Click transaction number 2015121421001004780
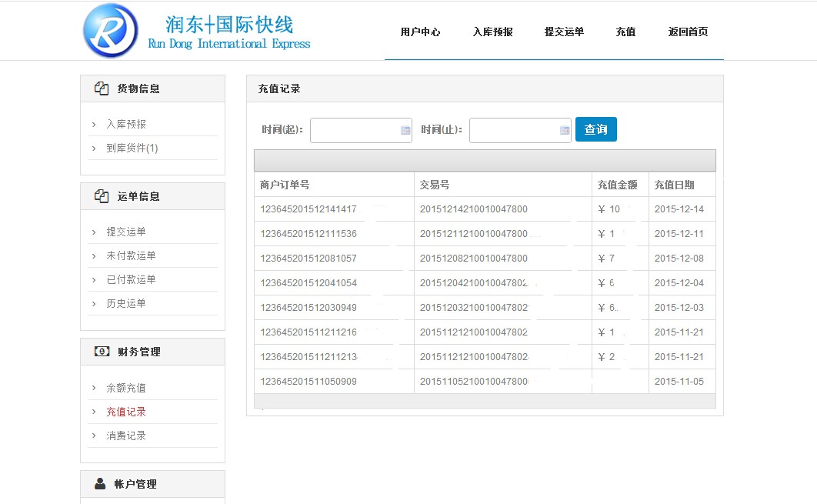This screenshot has width=817, height=504. point(474,209)
